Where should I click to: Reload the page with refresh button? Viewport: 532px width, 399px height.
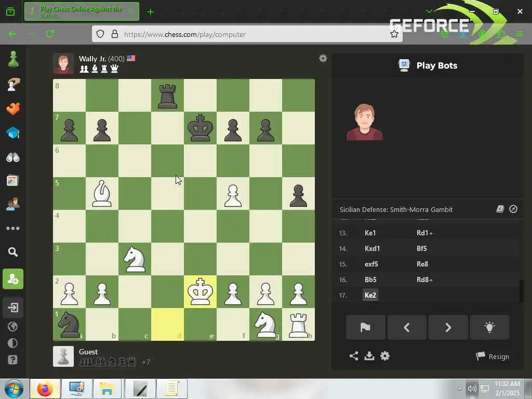(50, 34)
